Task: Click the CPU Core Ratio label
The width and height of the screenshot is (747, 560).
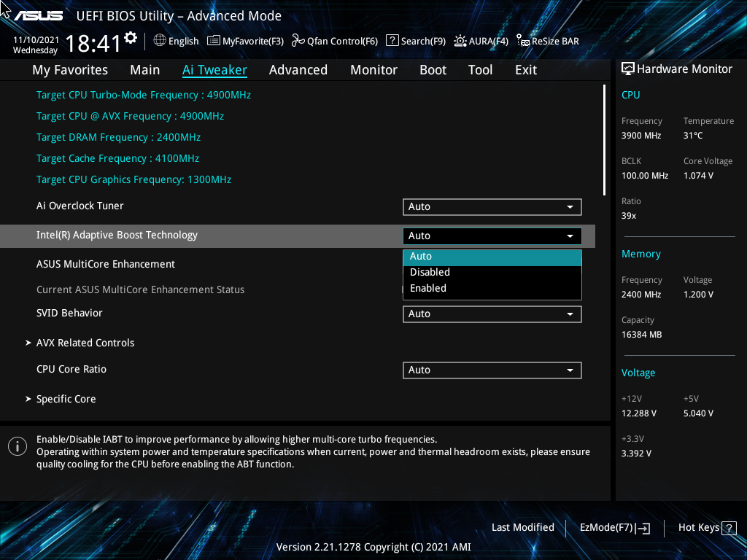Action: [71, 370]
